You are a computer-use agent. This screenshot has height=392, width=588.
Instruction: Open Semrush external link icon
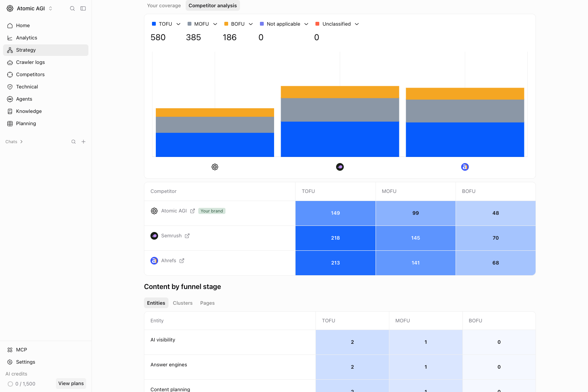click(187, 236)
